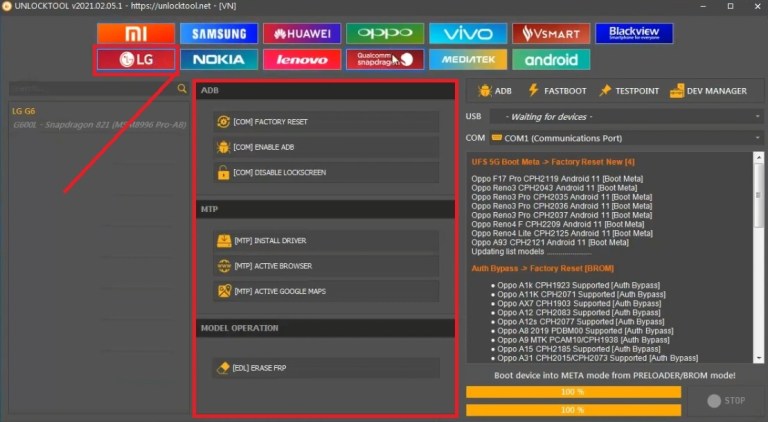Run [MTP] Active Google Maps
768x422 pixels.
(x=326, y=291)
